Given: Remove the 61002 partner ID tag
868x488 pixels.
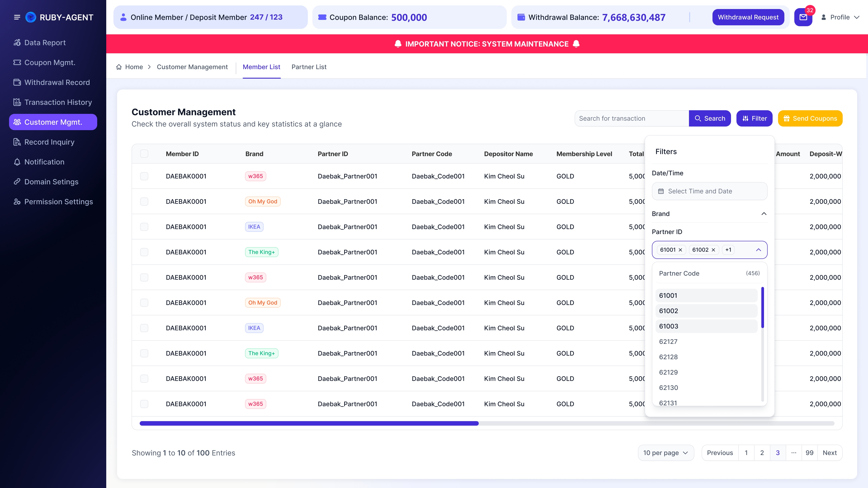Looking at the screenshot, I should tap(713, 250).
